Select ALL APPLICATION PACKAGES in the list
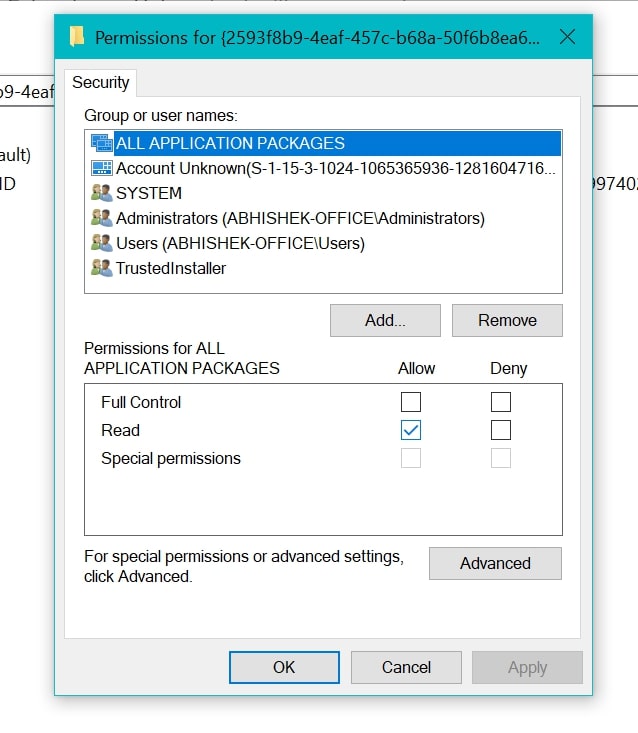The image size is (638, 733). (x=323, y=143)
